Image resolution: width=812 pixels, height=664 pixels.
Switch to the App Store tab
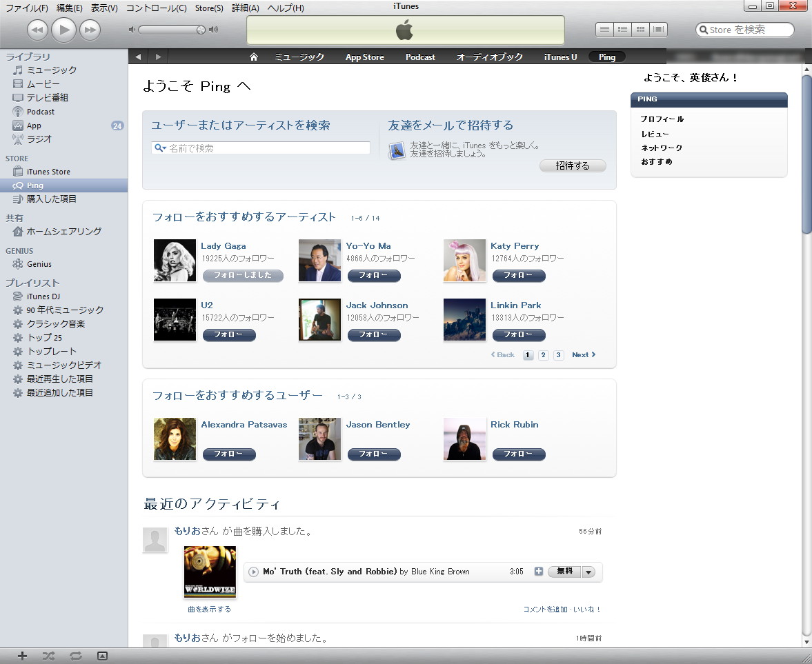point(364,57)
